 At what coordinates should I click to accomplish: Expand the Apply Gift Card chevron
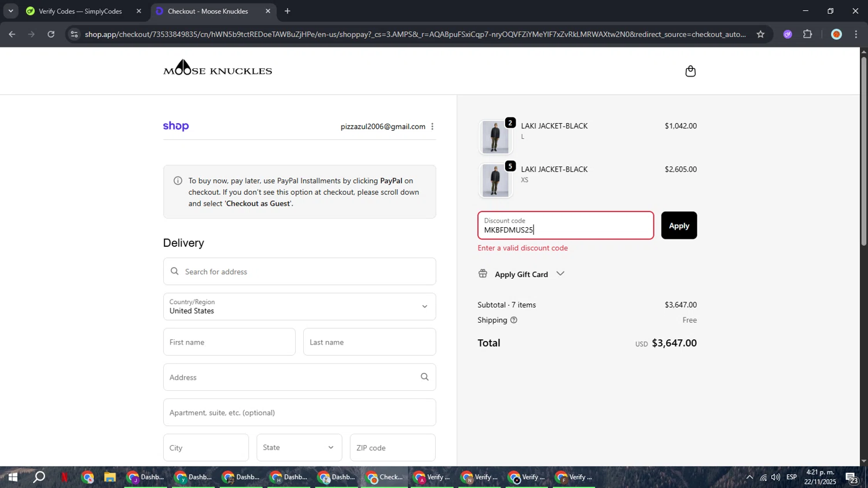click(560, 273)
